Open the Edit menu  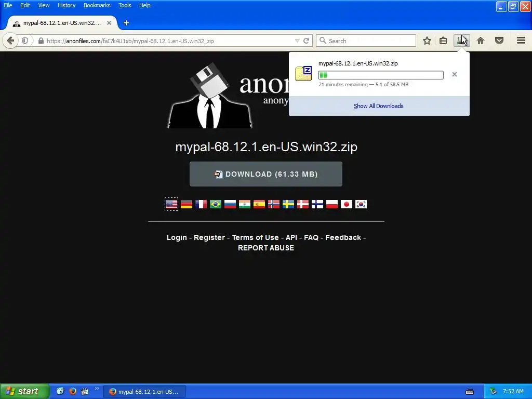25,5
